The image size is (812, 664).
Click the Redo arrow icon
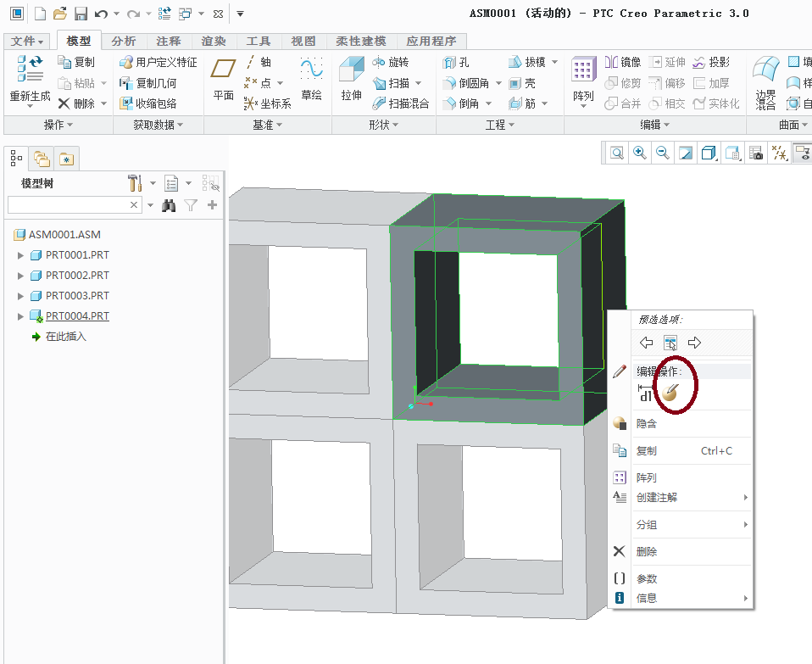[x=133, y=14]
